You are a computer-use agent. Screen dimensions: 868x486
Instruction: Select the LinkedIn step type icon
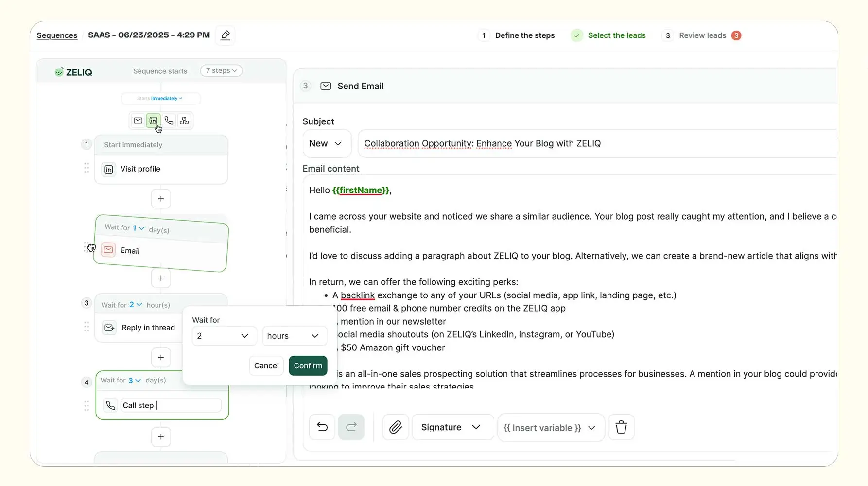(x=153, y=121)
